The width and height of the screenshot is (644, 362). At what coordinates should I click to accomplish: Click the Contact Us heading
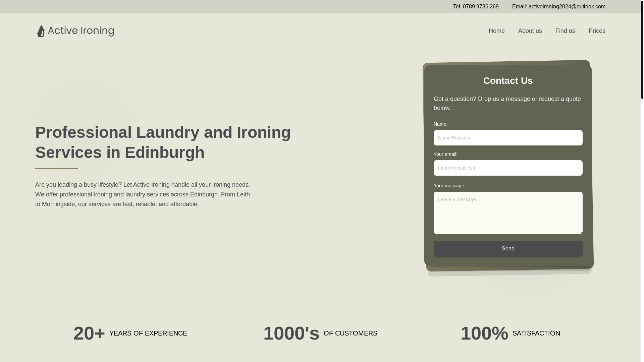pos(508,81)
